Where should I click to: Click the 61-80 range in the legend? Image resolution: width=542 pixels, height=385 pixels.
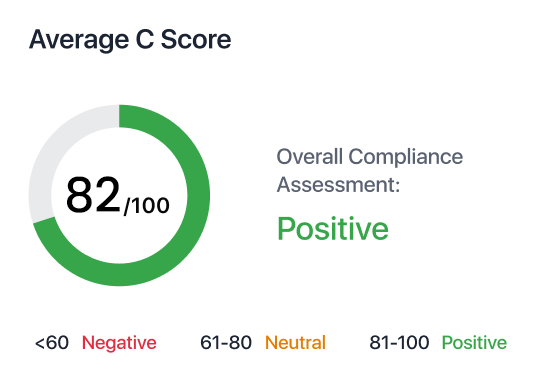click(x=226, y=342)
